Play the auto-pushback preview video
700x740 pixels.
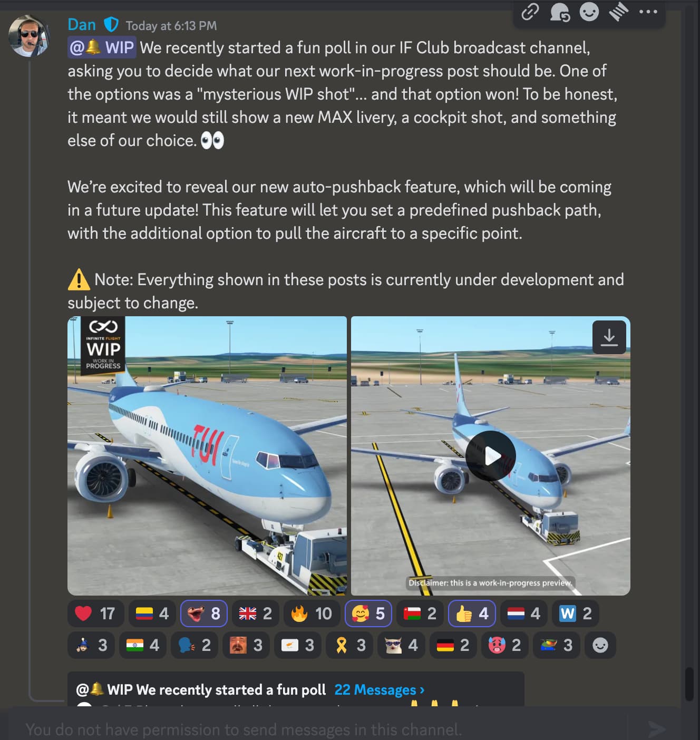pyautogui.click(x=490, y=456)
